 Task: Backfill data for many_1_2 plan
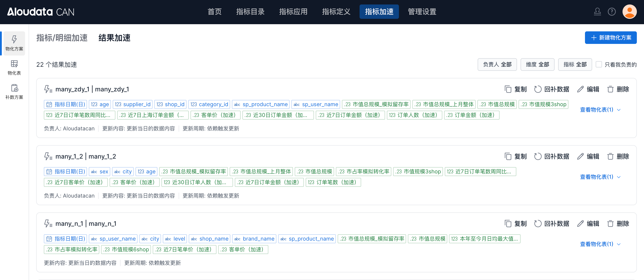(551, 156)
